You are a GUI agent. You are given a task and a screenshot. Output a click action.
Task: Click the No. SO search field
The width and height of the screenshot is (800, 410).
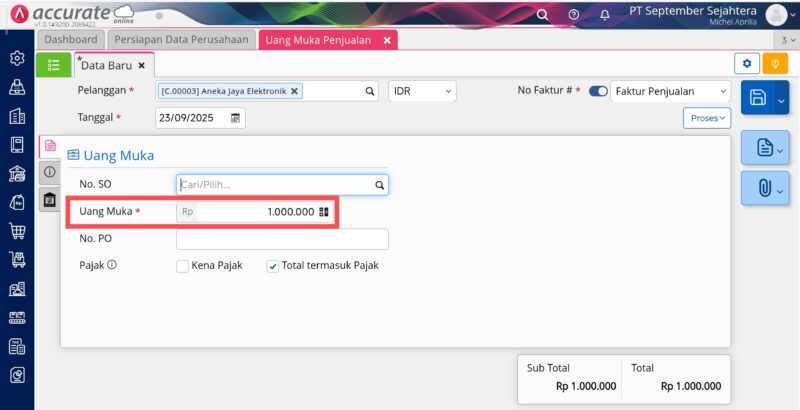(275, 185)
